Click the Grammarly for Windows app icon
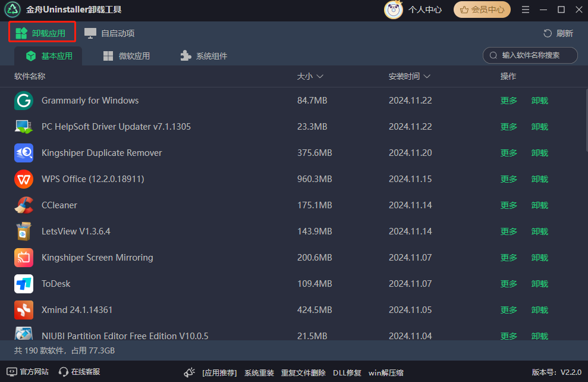 point(24,101)
